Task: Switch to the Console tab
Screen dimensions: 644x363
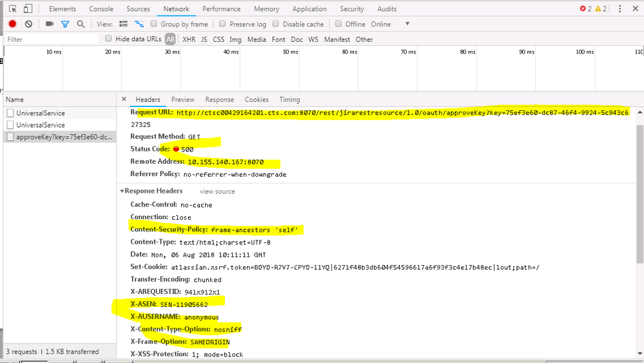Action: (x=101, y=8)
